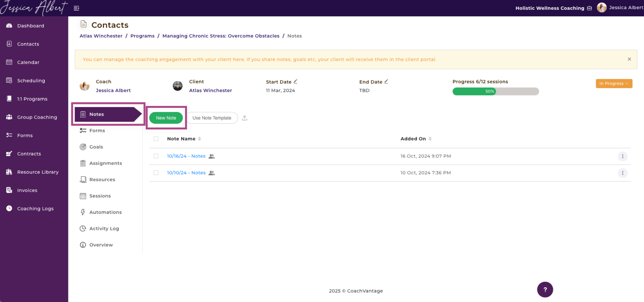The height and width of the screenshot is (302, 644).
Task: Check the box for the 10/16/24 - Notes row
Action: pos(156,156)
